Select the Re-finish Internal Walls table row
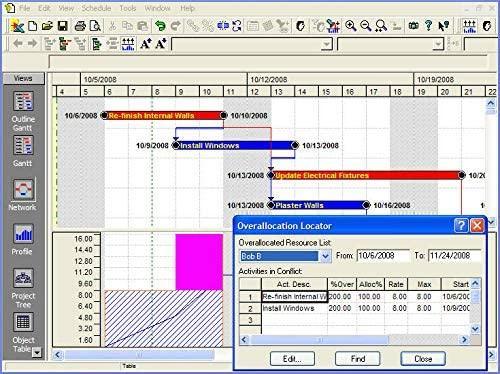500x374 pixels. click(354, 296)
